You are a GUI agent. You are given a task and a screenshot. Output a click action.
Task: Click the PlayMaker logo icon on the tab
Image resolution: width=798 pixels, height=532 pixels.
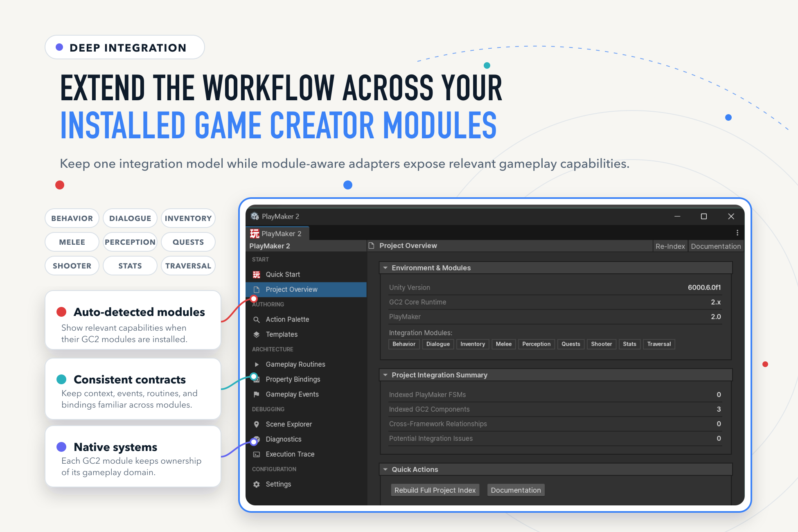[255, 234]
